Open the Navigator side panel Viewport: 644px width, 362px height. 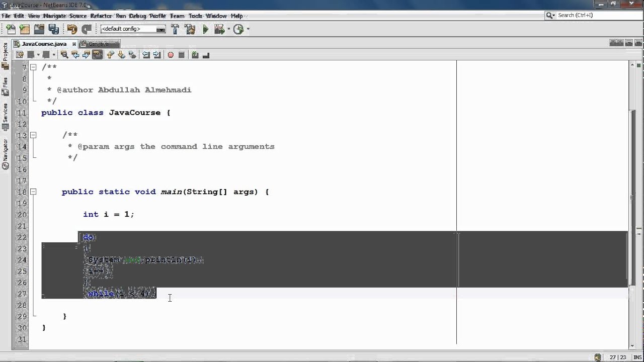click(6, 153)
